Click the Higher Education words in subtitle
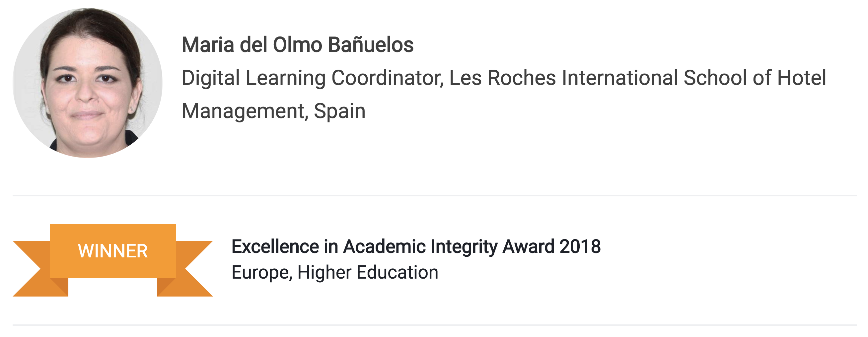The image size is (868, 337). coord(368,272)
